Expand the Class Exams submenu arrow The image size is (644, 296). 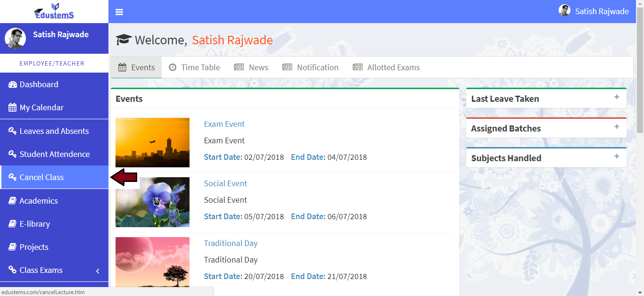[98, 271]
